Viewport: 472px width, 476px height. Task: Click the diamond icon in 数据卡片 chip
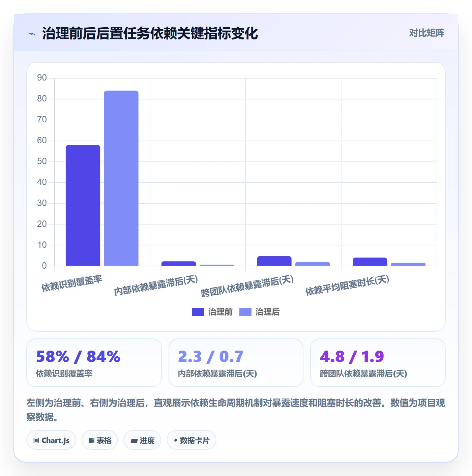click(176, 440)
